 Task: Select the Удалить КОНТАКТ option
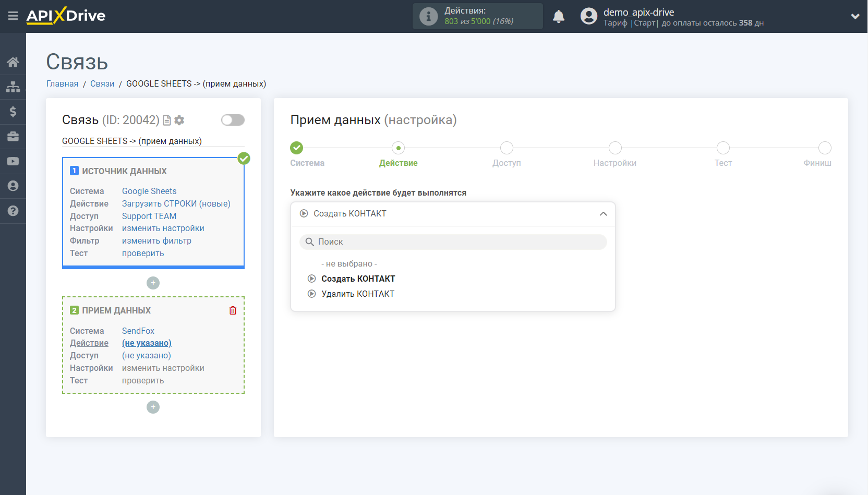358,294
